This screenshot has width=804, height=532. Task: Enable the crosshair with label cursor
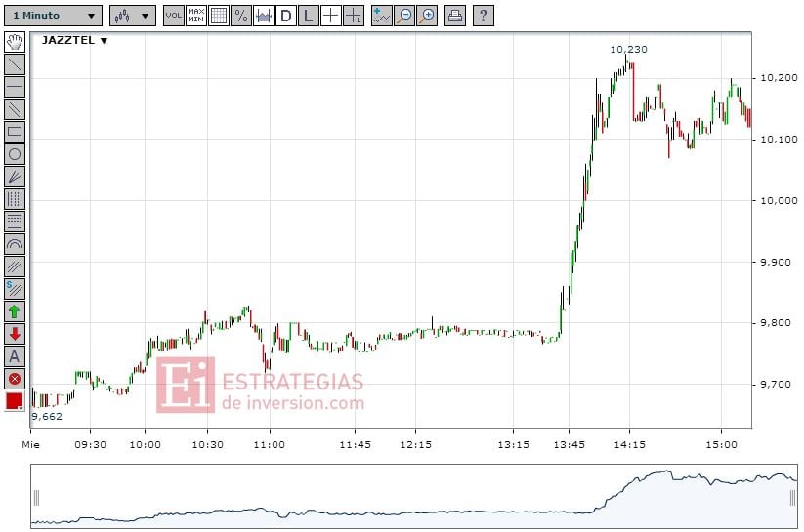354,16
